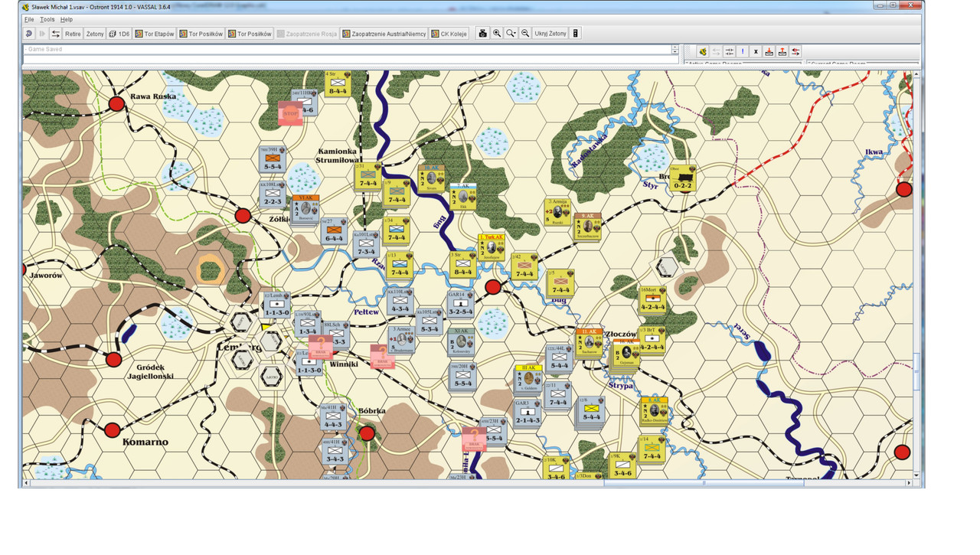
Task: Select the 7.AK commander counter
Action: (x=463, y=197)
